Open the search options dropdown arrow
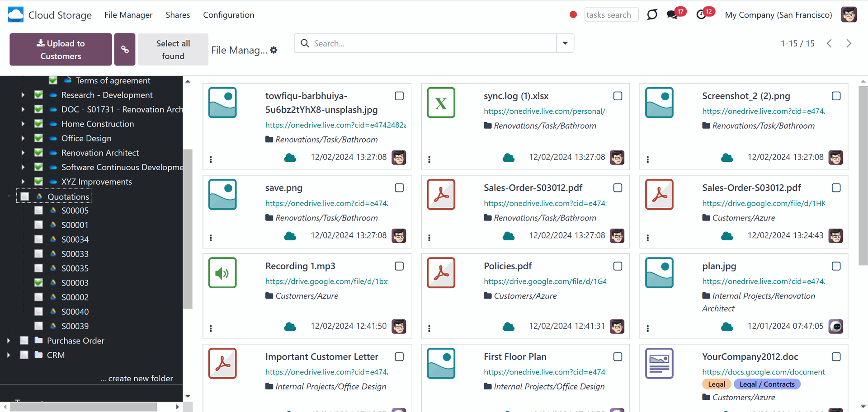The image size is (868, 412). (565, 43)
